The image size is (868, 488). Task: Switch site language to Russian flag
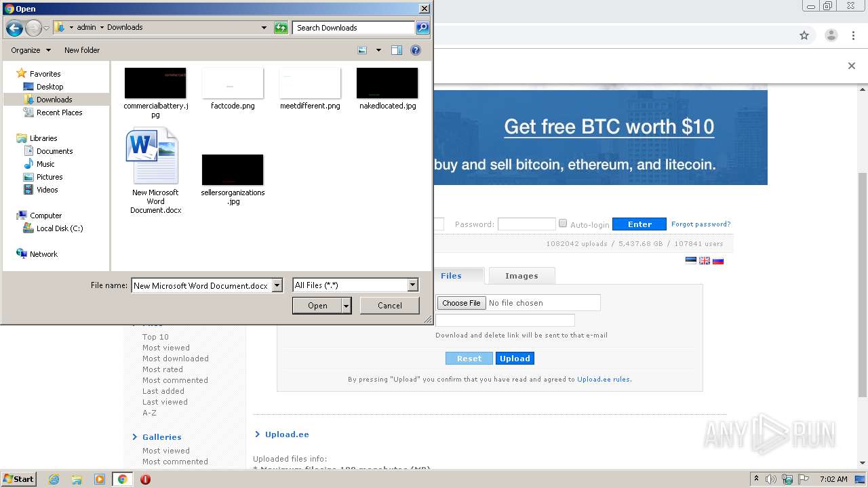(718, 260)
